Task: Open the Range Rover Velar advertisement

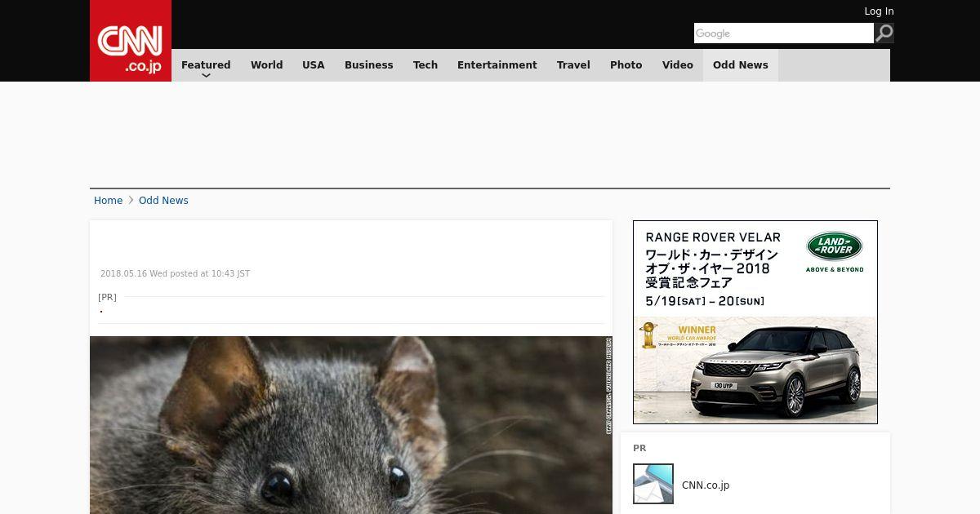Action: [755, 322]
